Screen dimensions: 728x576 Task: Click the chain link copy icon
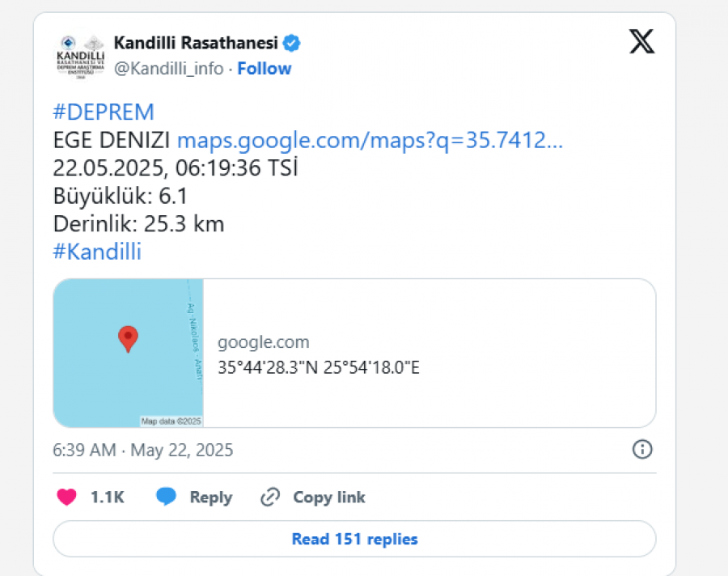pos(270,497)
